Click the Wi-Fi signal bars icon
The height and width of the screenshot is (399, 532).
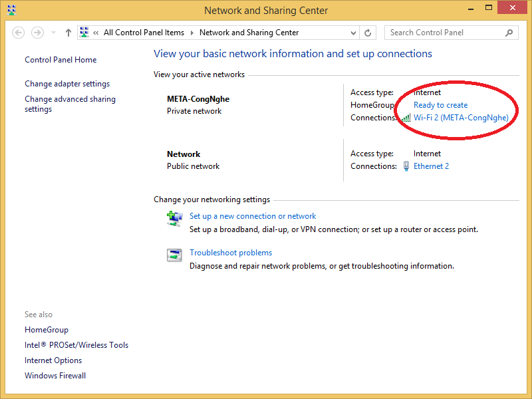(x=406, y=118)
